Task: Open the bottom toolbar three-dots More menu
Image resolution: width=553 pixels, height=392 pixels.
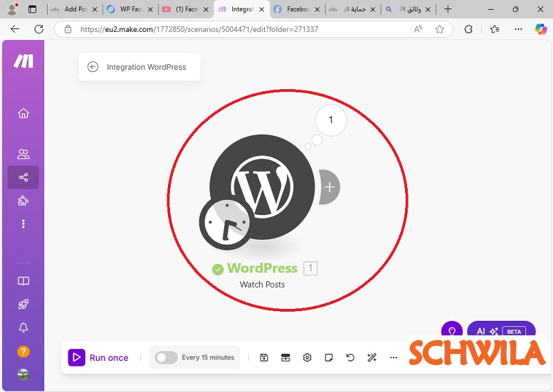Action: click(393, 357)
